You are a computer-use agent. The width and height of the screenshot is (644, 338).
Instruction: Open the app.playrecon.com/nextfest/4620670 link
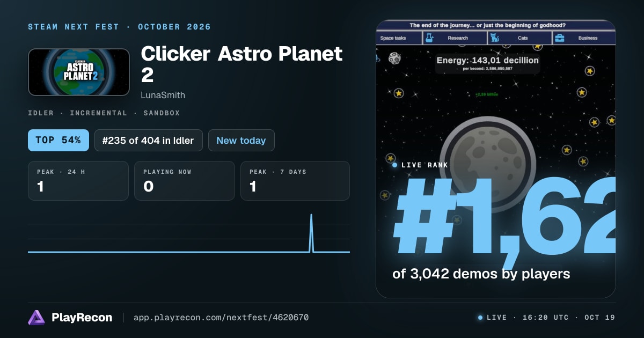(x=221, y=318)
